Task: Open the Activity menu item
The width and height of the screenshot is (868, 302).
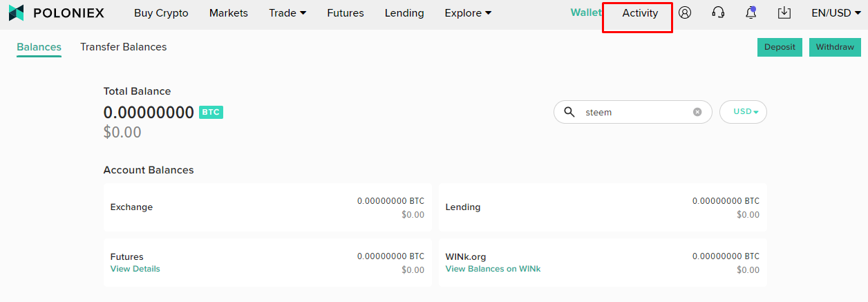Action: (640, 13)
